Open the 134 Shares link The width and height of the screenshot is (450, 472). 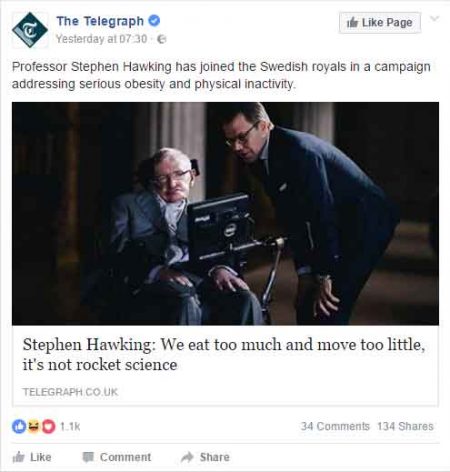point(405,426)
